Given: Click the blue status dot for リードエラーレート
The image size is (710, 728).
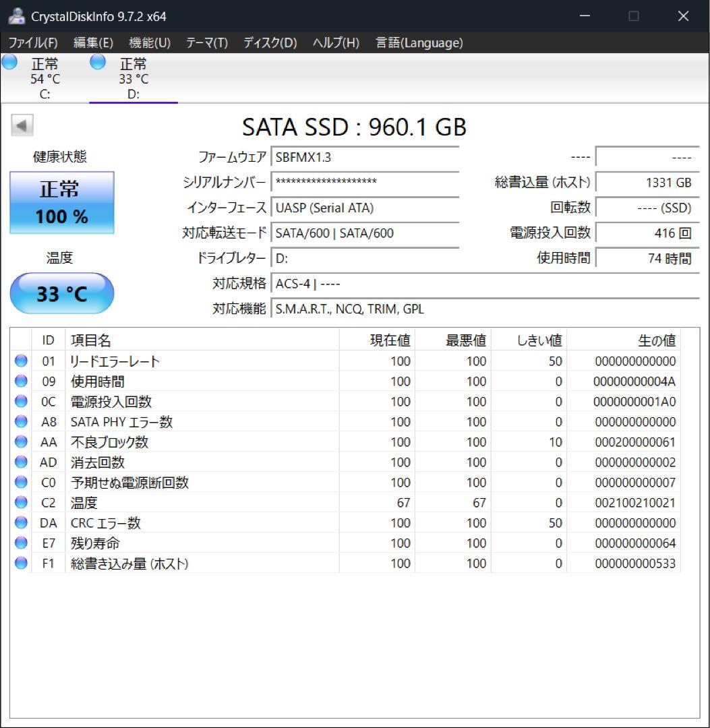Looking at the screenshot, I should [20, 361].
